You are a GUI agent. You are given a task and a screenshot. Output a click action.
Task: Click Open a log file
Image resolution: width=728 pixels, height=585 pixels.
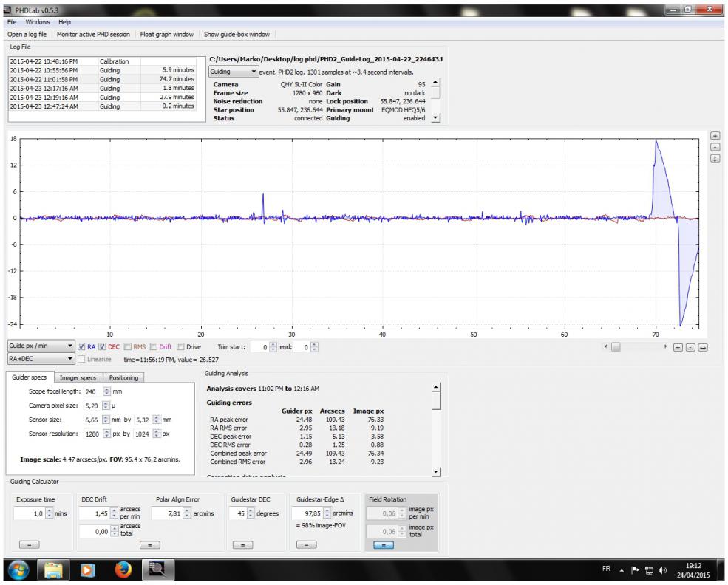27,34
